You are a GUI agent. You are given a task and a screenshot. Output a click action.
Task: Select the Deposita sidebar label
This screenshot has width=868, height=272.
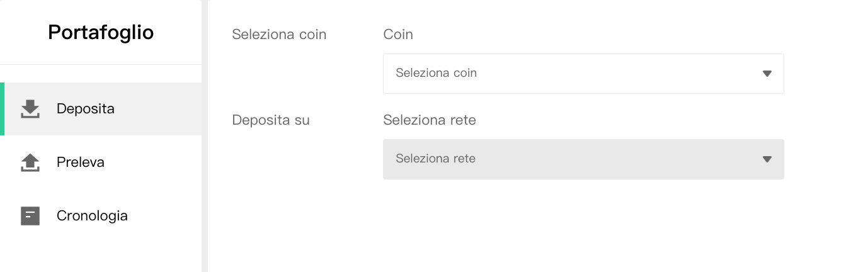click(x=86, y=109)
